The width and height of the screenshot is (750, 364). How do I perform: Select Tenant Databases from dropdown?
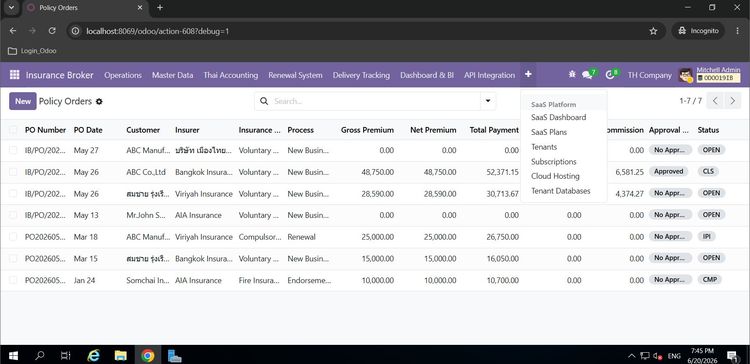561,191
